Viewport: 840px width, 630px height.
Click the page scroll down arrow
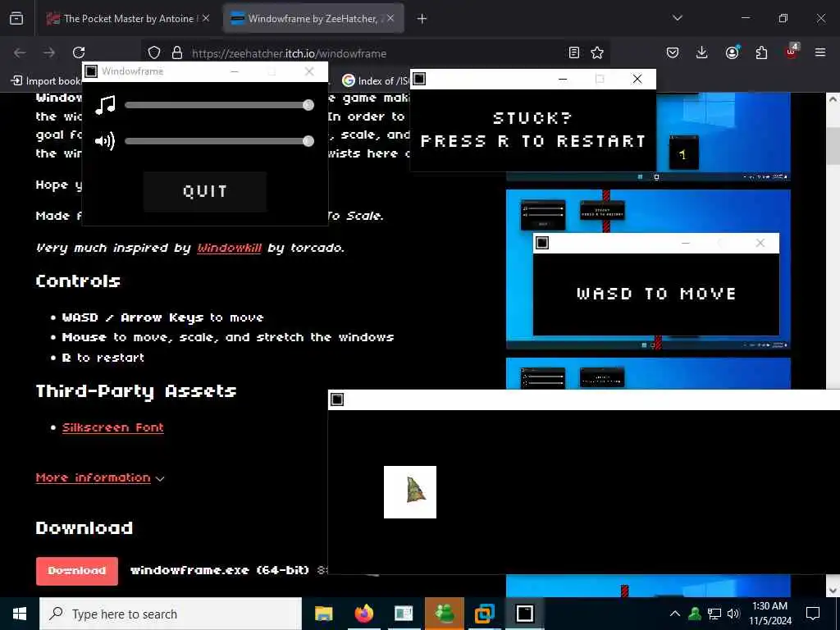833,590
